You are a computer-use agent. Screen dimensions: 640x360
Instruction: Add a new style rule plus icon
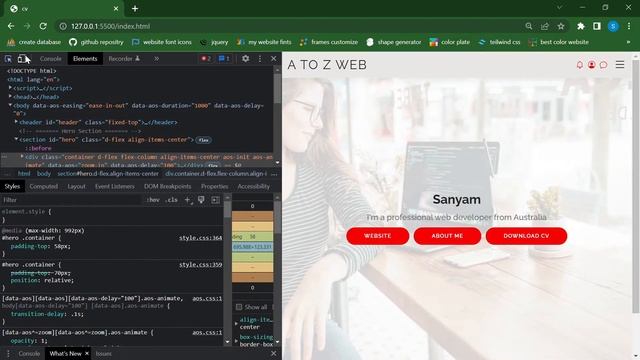click(187, 200)
